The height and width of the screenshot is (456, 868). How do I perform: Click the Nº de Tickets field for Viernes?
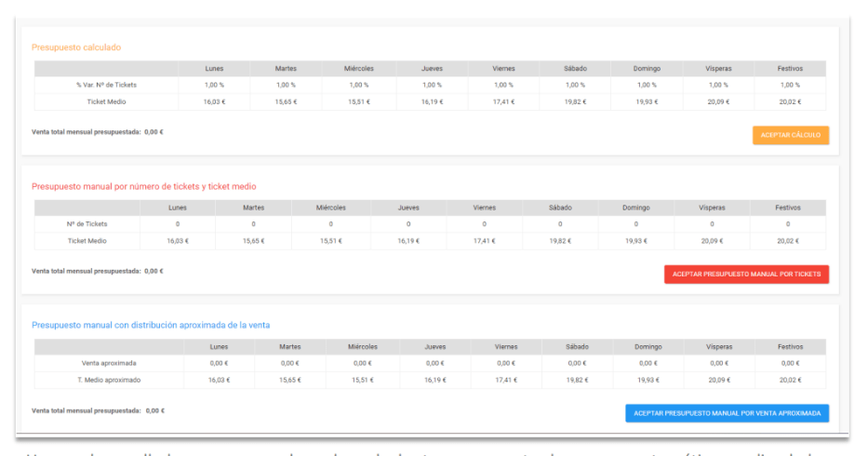coord(484,224)
